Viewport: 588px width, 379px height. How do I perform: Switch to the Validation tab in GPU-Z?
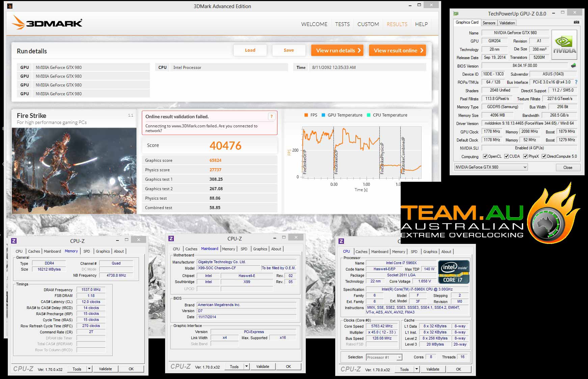coord(507,23)
